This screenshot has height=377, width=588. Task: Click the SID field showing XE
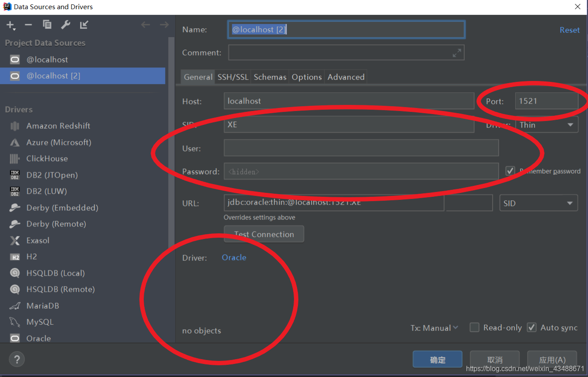tap(349, 125)
